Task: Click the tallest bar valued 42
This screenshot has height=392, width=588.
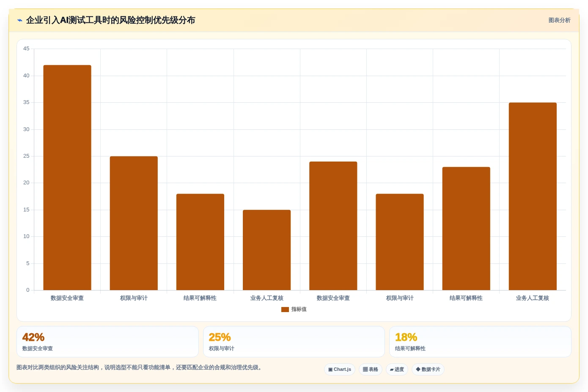Action: 67,178
